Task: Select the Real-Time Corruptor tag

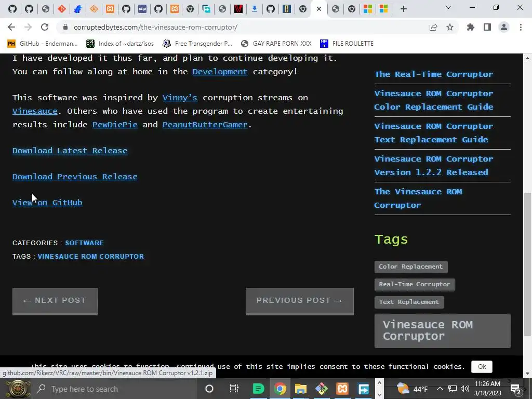Action: pos(415,284)
